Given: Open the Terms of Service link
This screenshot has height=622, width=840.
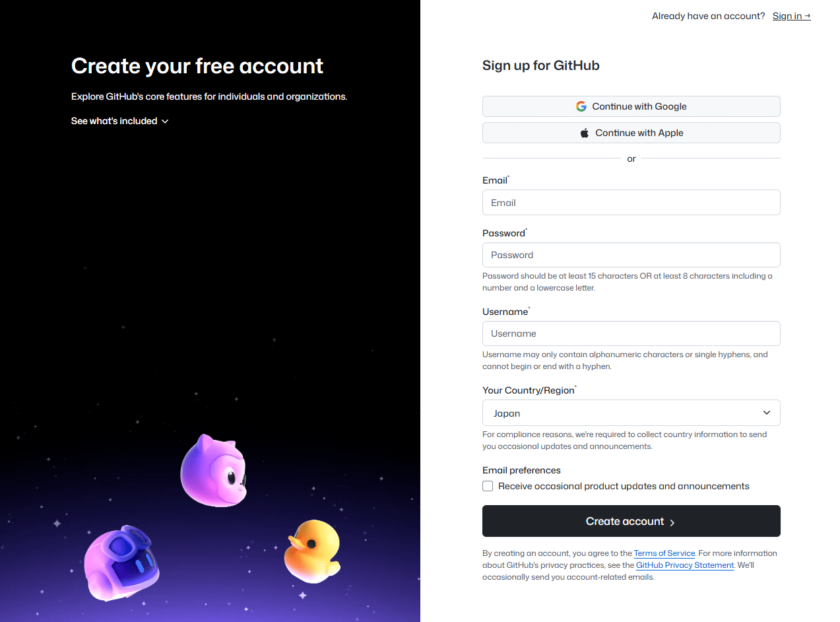Looking at the screenshot, I should point(664,553).
